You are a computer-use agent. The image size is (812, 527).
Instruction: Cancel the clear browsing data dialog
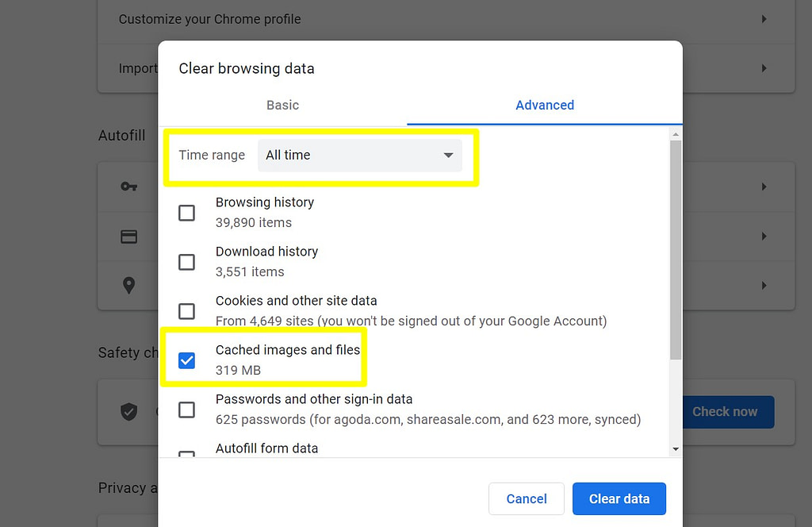[526, 498]
